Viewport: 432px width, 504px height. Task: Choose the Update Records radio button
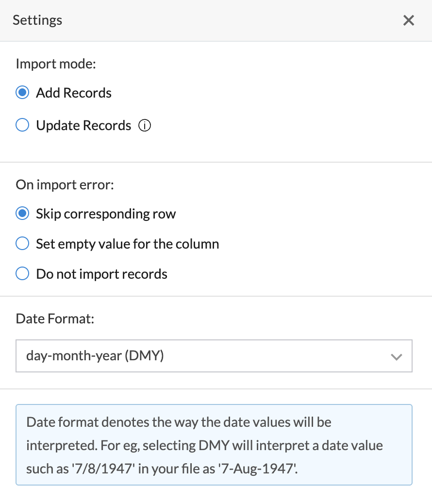coord(22,126)
